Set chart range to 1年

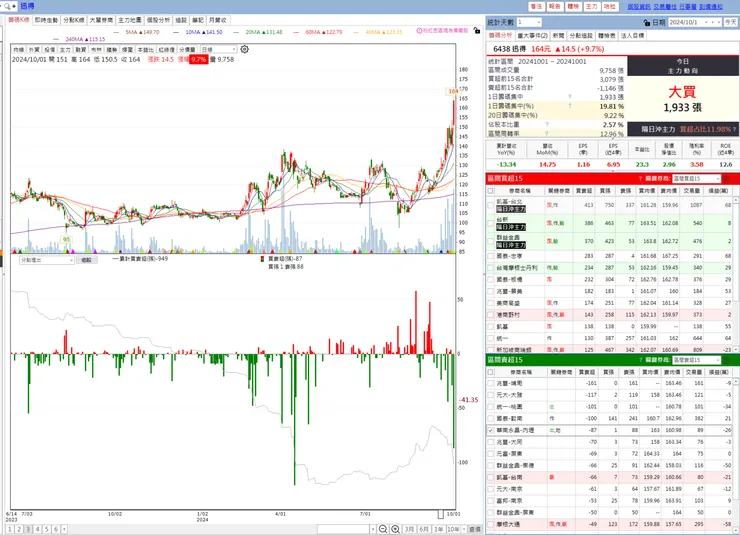point(438,529)
